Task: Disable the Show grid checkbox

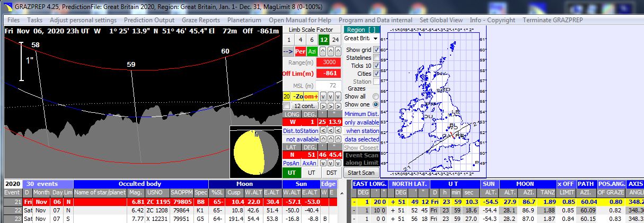Action: coord(377,50)
